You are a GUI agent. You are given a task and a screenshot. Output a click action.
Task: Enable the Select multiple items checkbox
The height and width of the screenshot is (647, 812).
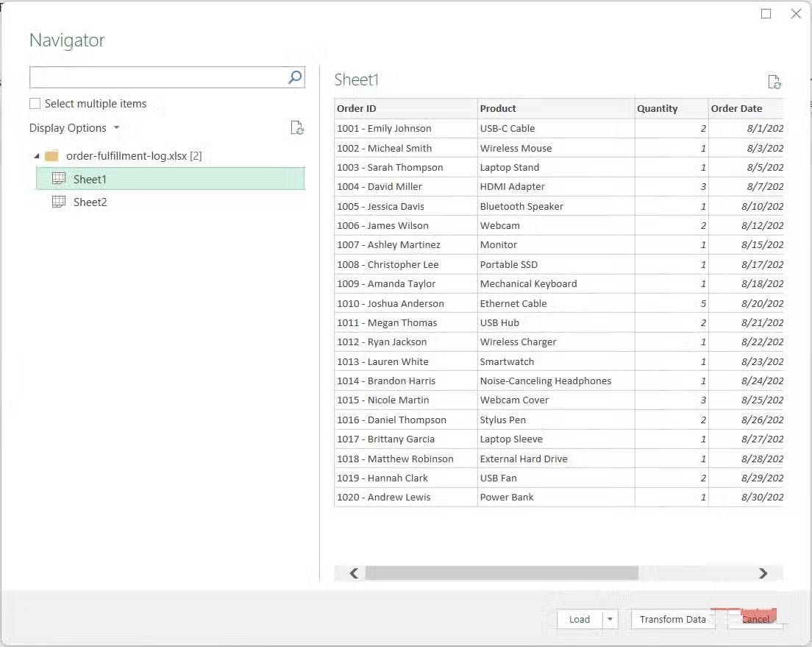coord(35,104)
